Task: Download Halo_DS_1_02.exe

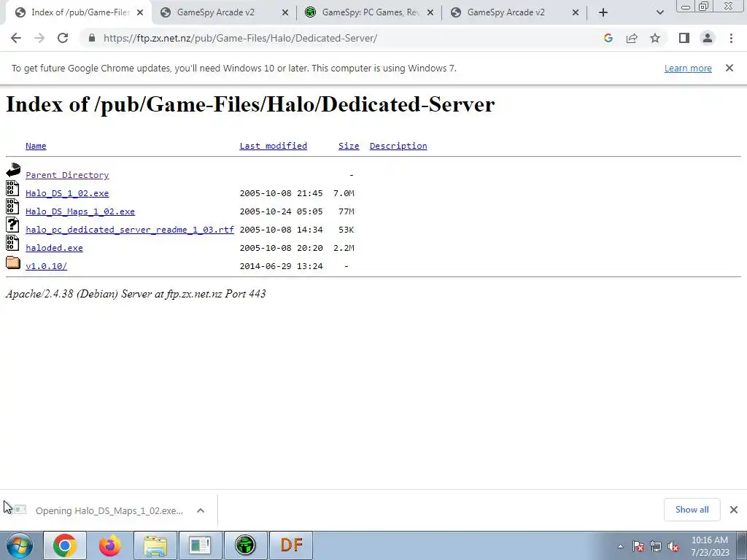Action: (x=67, y=192)
